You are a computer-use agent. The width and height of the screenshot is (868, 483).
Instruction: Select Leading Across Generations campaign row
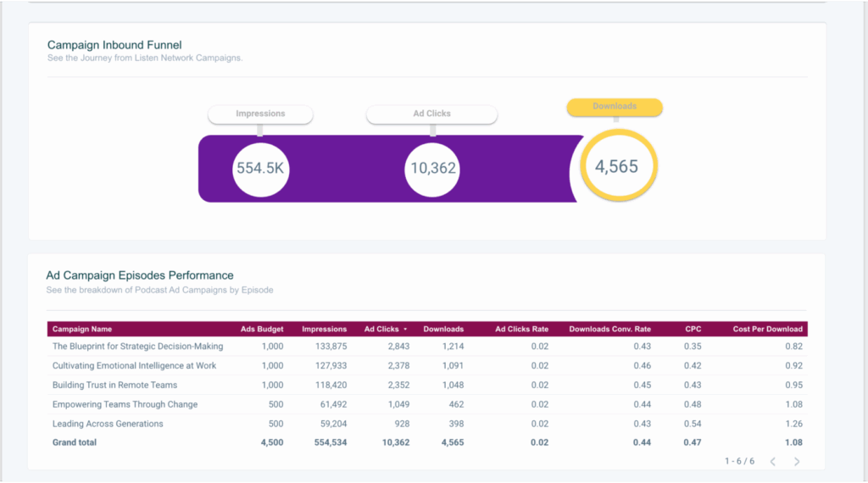108,424
